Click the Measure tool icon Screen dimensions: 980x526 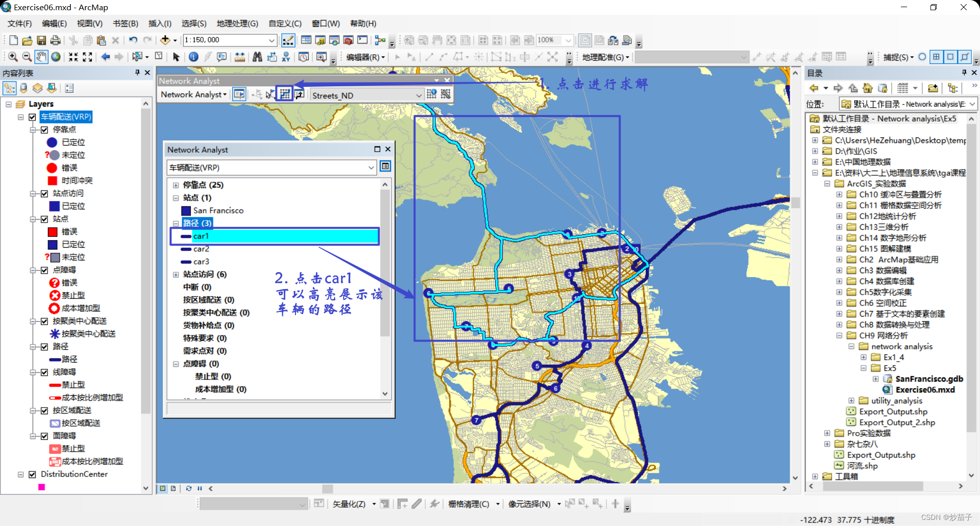point(240,57)
